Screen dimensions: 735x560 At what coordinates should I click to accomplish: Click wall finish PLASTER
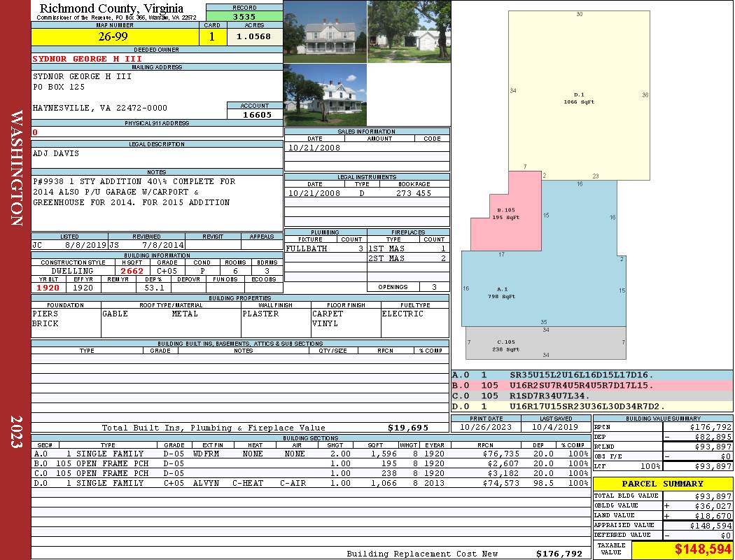(x=260, y=314)
